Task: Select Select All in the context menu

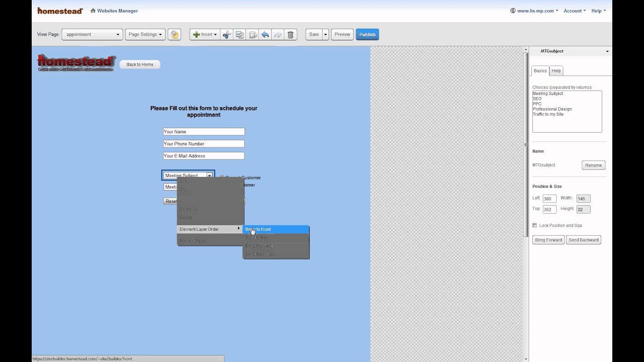Action: coord(210,209)
